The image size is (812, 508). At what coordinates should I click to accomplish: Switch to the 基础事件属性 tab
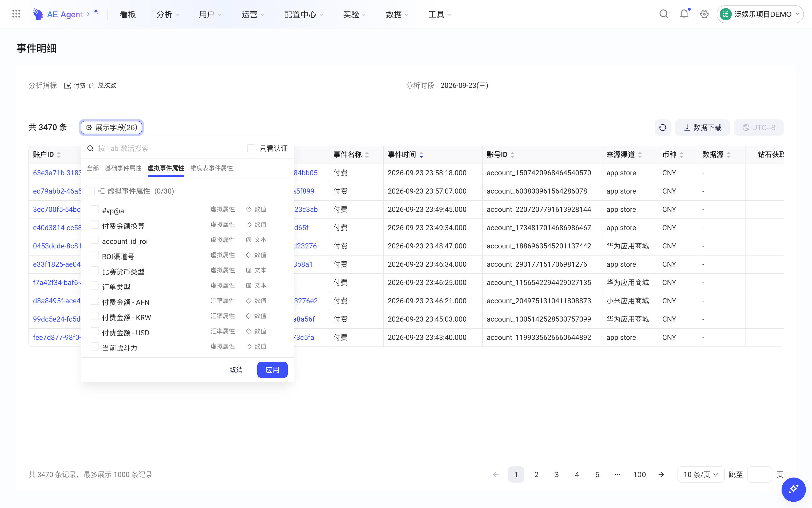pos(123,168)
